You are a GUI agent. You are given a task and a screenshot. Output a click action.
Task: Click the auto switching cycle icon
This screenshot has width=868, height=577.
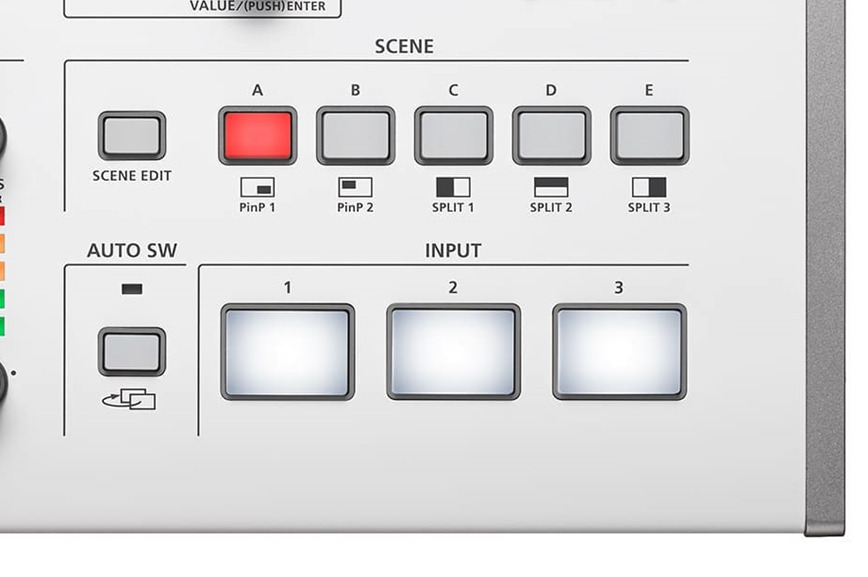tap(130, 399)
